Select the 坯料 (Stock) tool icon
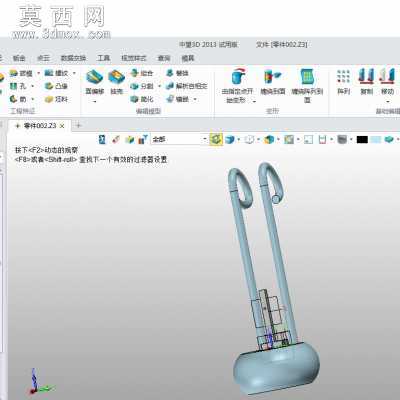Viewport: 400px width, 400px height. (49, 99)
